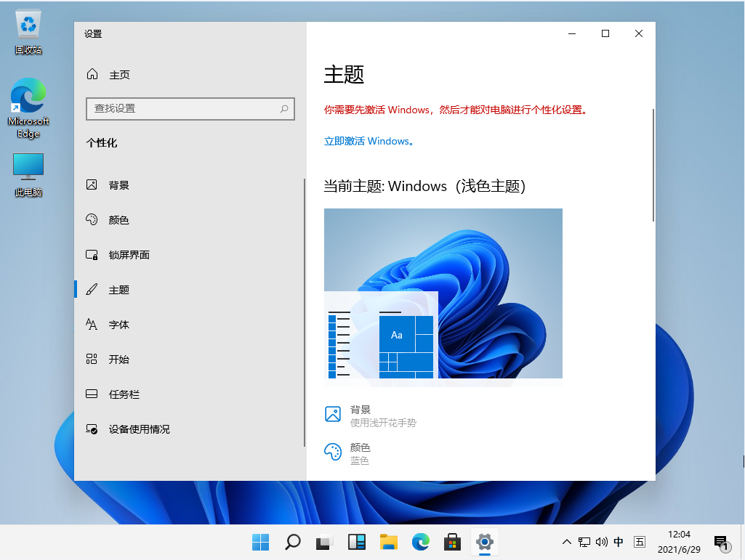Open 任务栏 settings via its icon
Viewport: 745px width, 560px height.
point(92,394)
